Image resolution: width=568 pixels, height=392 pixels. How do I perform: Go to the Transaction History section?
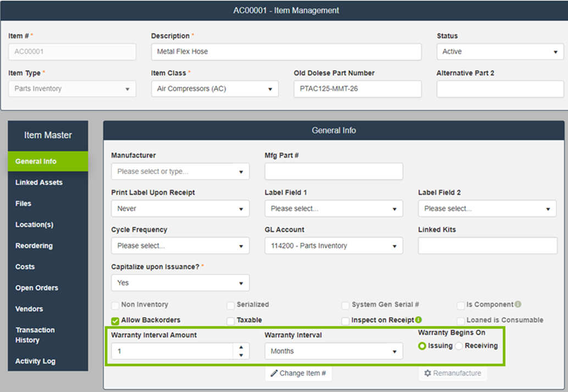[35, 335]
